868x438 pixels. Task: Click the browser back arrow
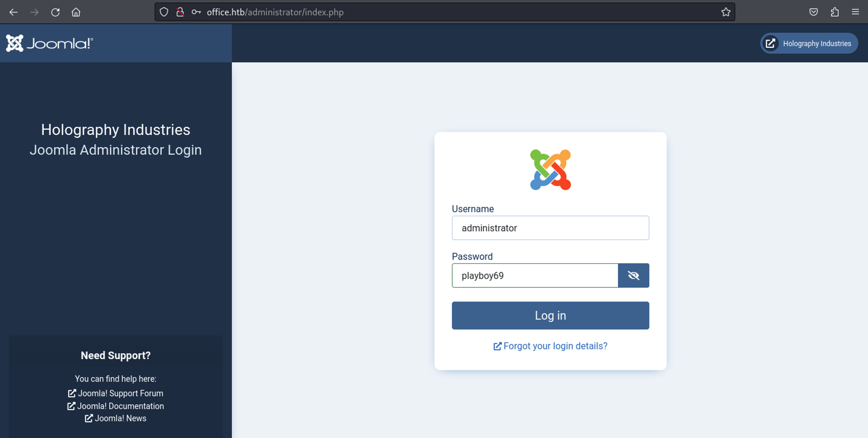[13, 12]
